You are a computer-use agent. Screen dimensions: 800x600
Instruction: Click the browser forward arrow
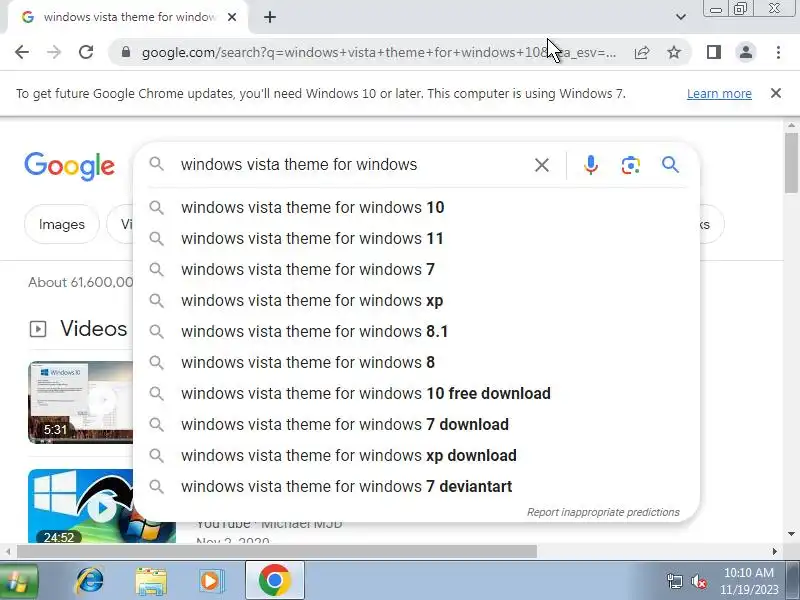point(54,52)
